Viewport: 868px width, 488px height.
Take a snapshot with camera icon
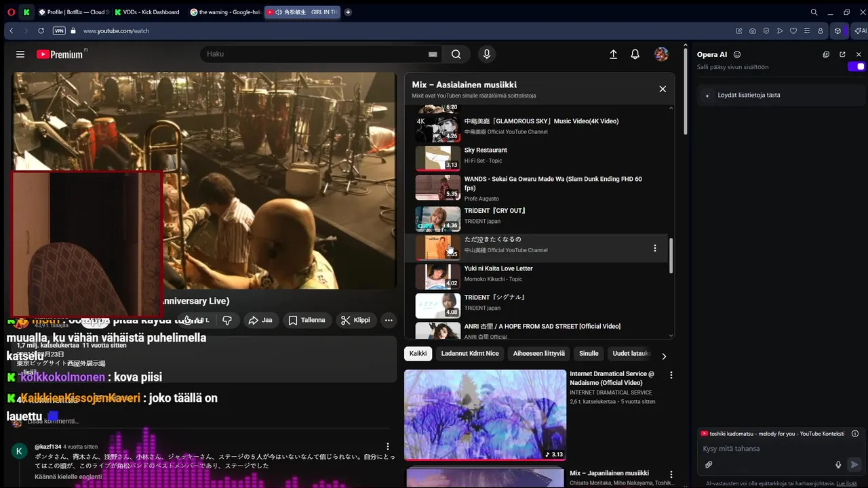point(753,30)
